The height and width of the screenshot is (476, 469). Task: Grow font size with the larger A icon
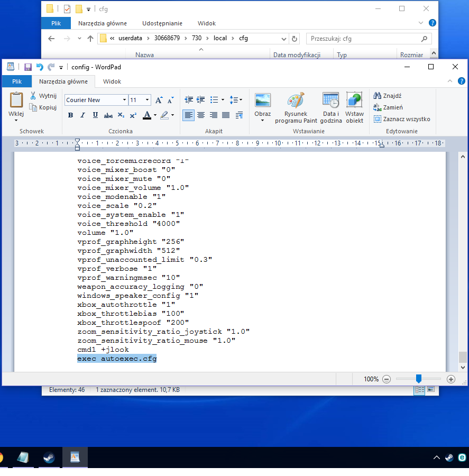coord(159,100)
